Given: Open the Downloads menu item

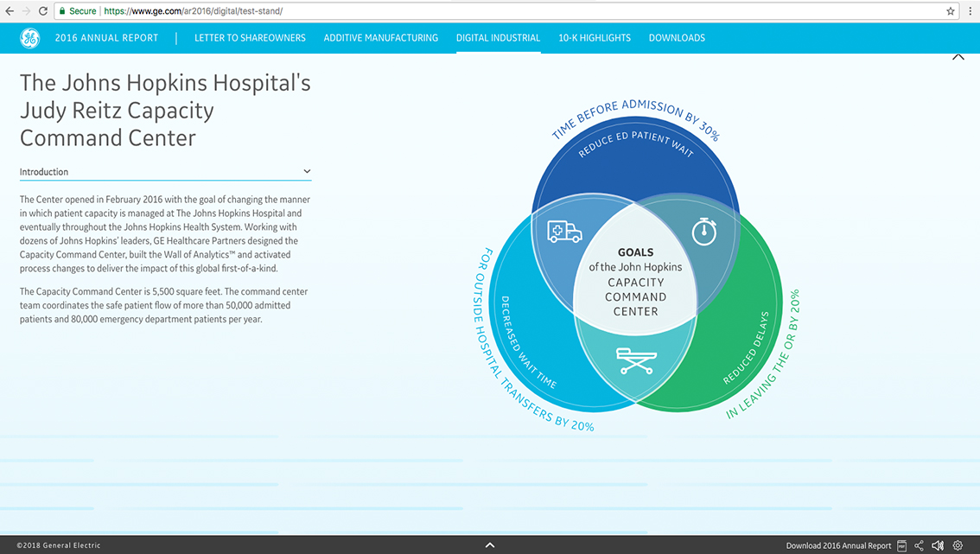Looking at the screenshot, I should coord(677,38).
